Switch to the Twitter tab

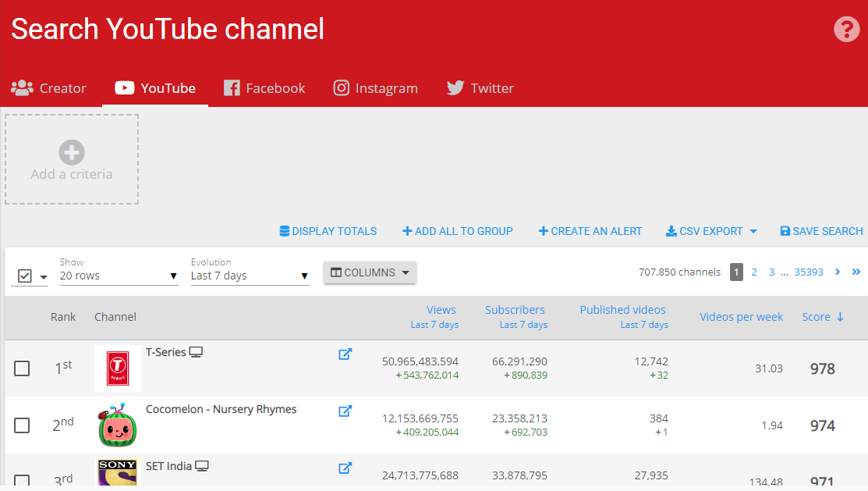[x=480, y=88]
